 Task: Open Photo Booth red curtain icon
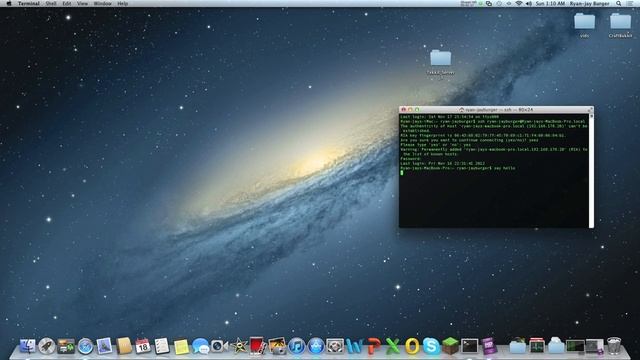(258, 346)
